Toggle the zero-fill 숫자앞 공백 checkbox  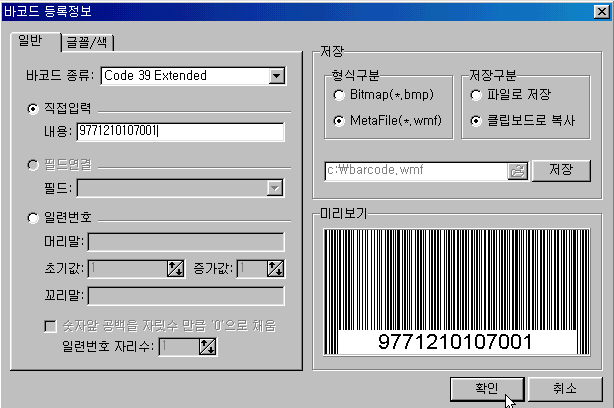coord(50,326)
